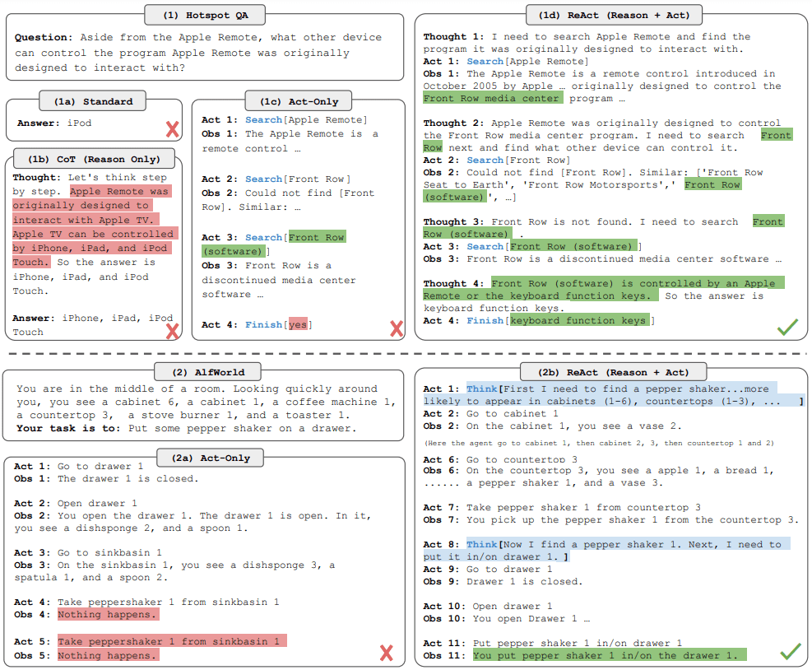Click "Act 1: Go to drawer 1" in (2a)
Image resolution: width=812 pixels, height=670 pixels.
(x=78, y=467)
